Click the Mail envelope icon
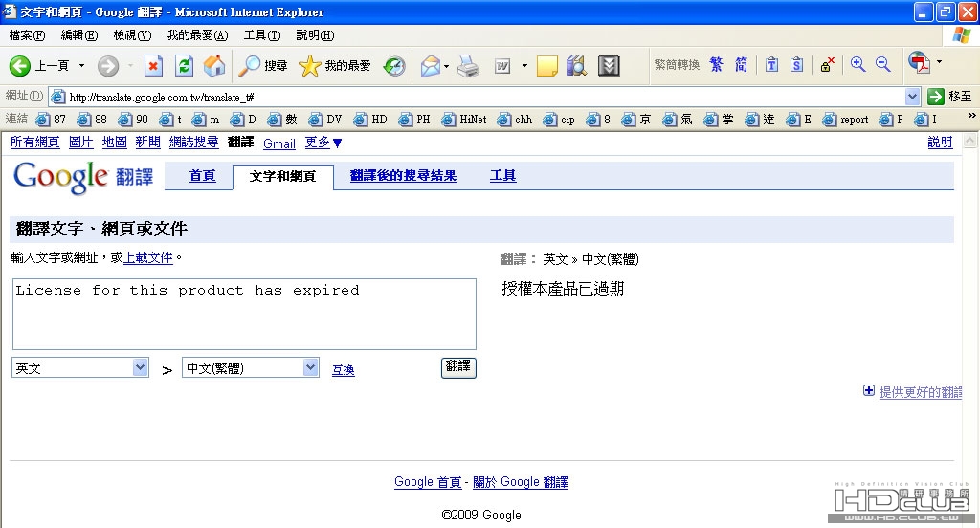This screenshot has width=980, height=528. coord(431,66)
